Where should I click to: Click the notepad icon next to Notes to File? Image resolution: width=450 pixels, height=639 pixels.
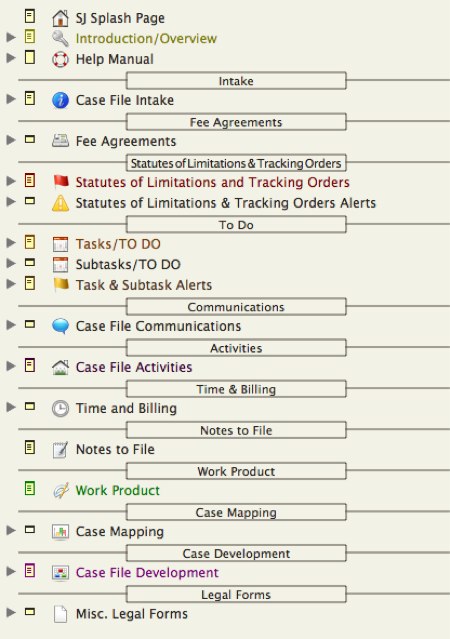coord(60,450)
